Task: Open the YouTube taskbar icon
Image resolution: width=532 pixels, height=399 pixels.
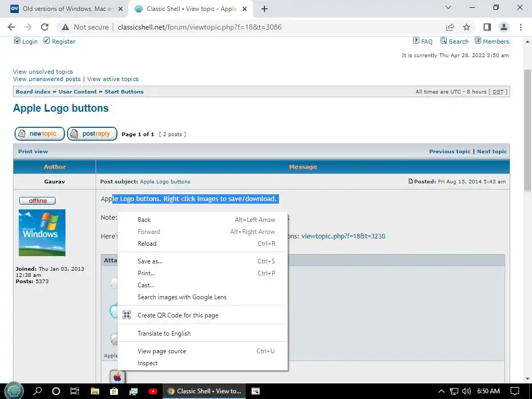Action: [x=153, y=391]
